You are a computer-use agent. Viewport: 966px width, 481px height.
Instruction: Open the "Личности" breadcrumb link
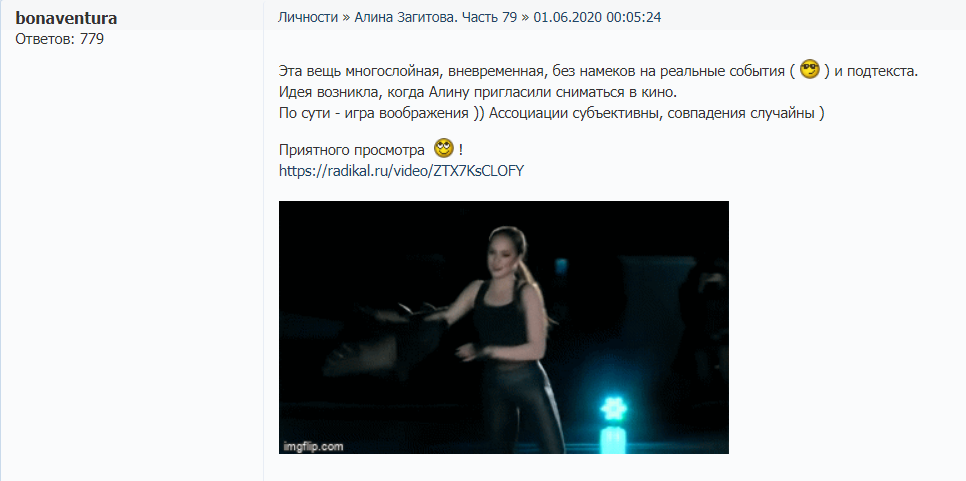point(308,17)
